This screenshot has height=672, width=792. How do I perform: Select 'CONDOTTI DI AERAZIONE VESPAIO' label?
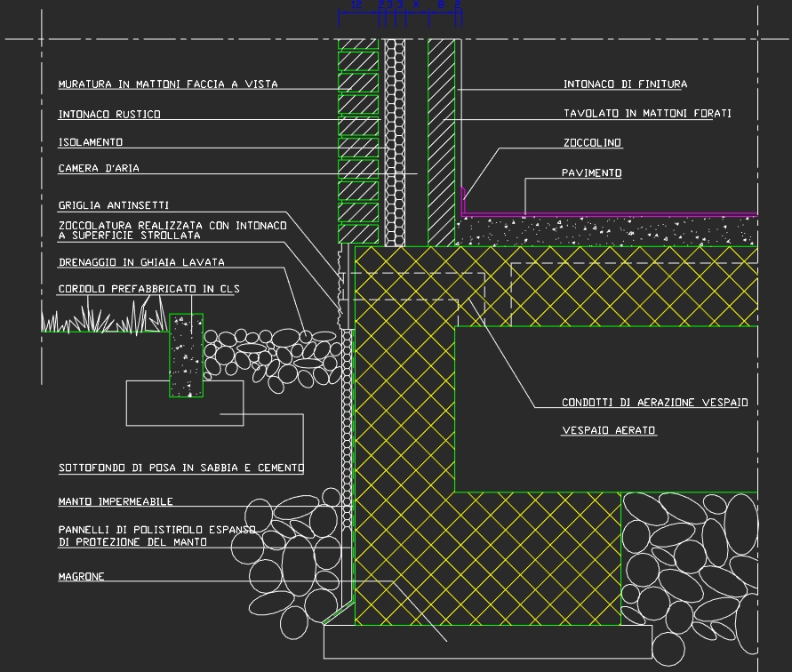point(654,403)
